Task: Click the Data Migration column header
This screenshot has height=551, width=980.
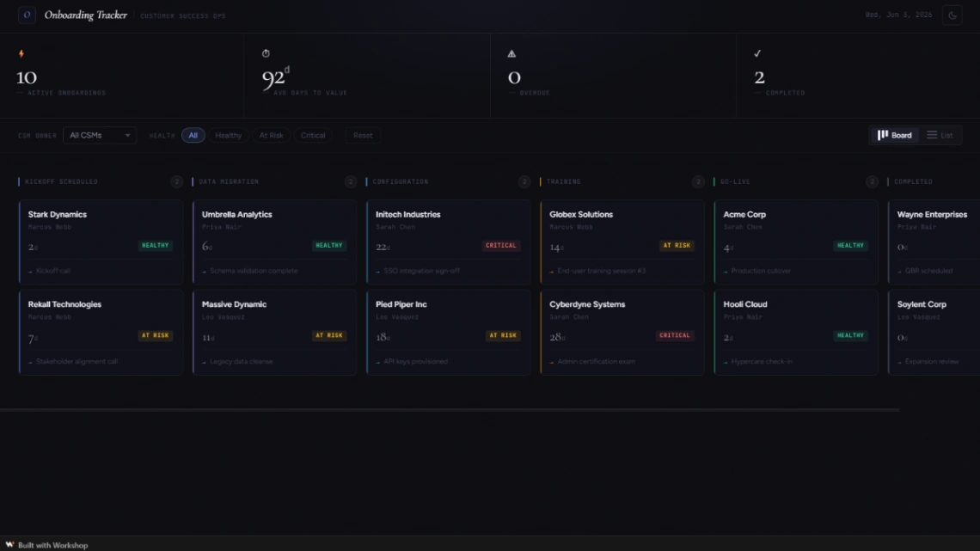Action: 229,181
